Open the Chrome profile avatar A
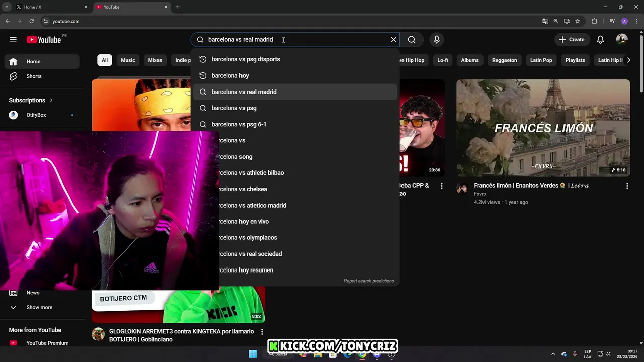644x362 pixels. point(624,21)
